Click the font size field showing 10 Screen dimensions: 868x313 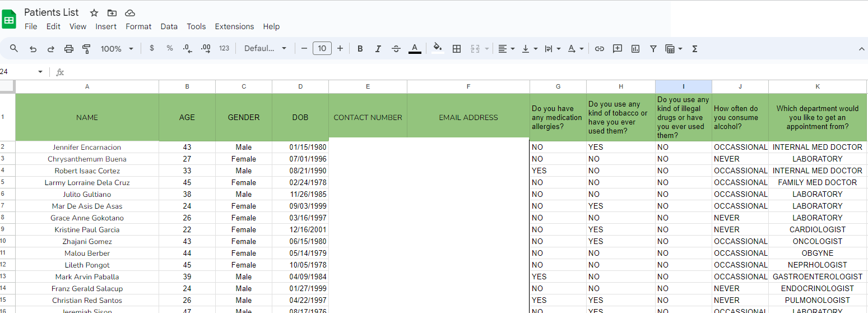[x=322, y=49]
